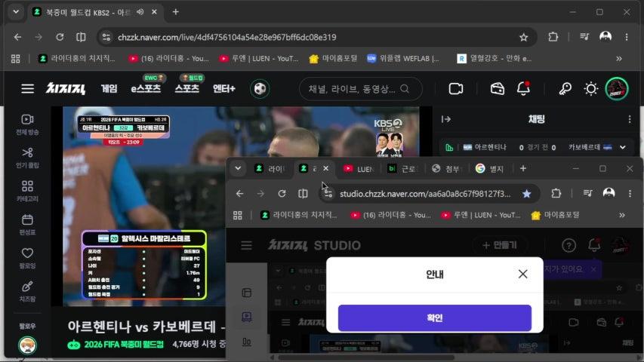Viewport: 644px width, 362px height.
Task: Open chat panel more options menu
Action: pos(629,119)
